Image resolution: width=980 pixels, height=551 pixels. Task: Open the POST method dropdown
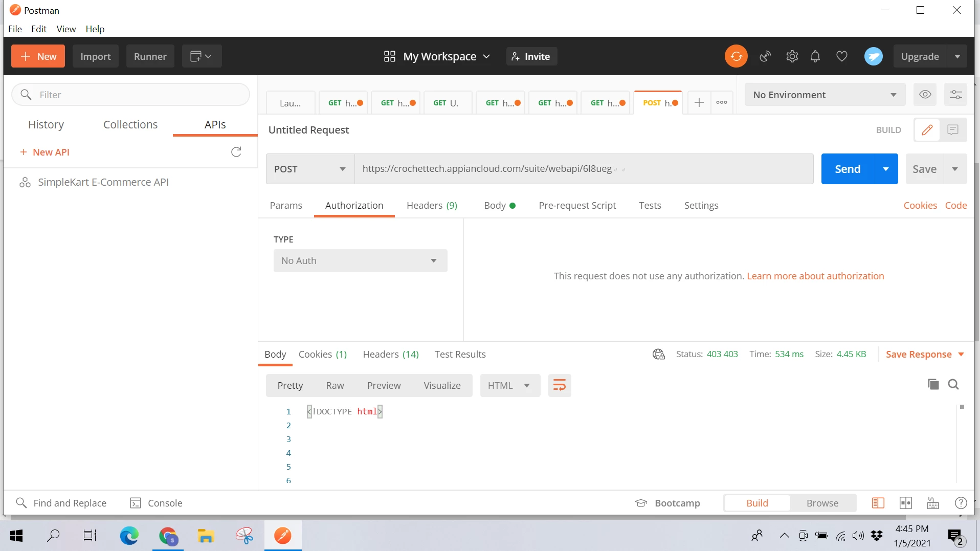310,169
